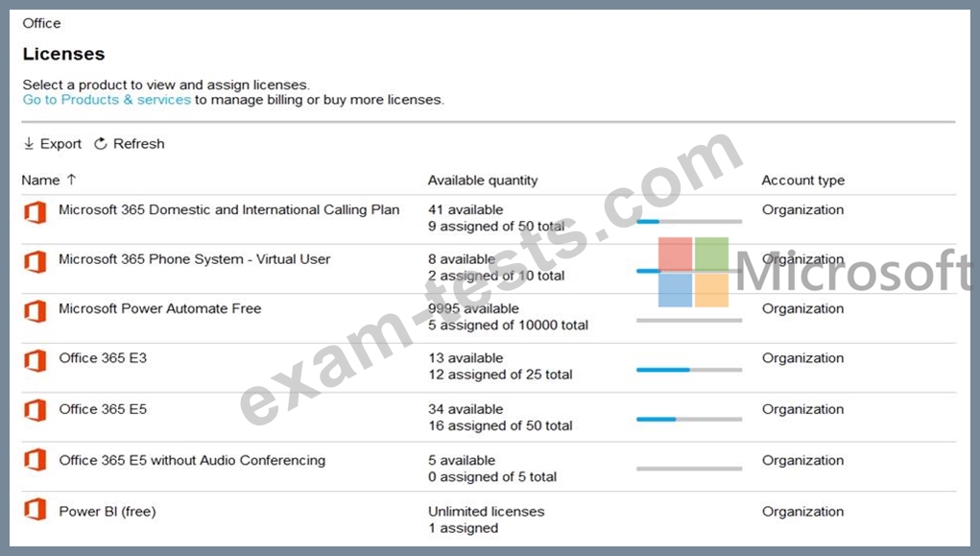Click usage bar for Power Automate Free

point(689,320)
